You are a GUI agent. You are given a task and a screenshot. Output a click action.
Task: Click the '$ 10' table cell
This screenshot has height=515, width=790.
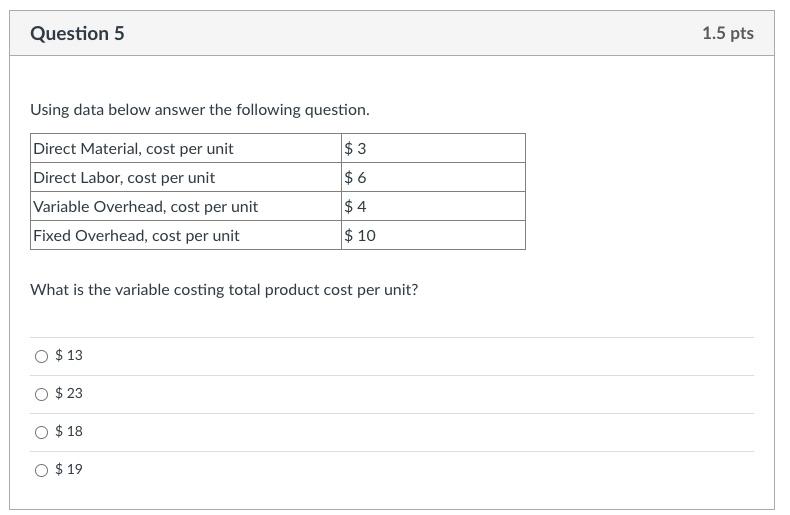coord(433,235)
